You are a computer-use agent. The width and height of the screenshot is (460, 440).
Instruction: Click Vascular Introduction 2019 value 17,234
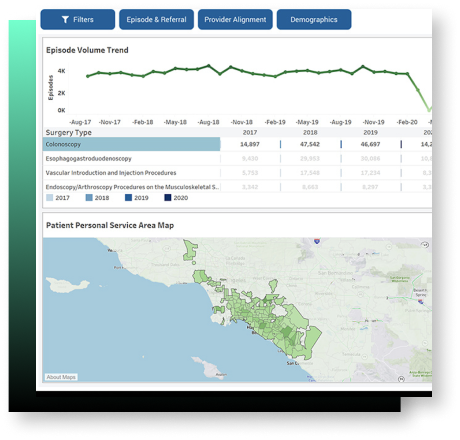tap(370, 173)
